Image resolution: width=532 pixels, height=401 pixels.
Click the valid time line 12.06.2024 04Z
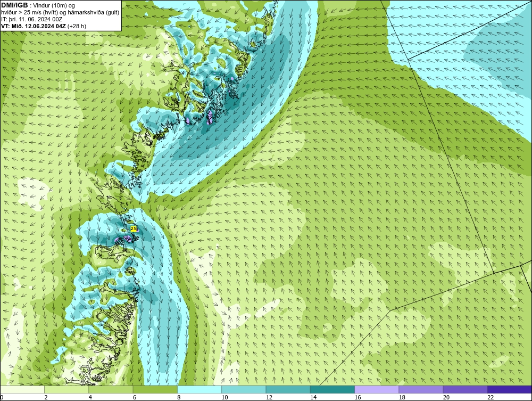(x=34, y=26)
